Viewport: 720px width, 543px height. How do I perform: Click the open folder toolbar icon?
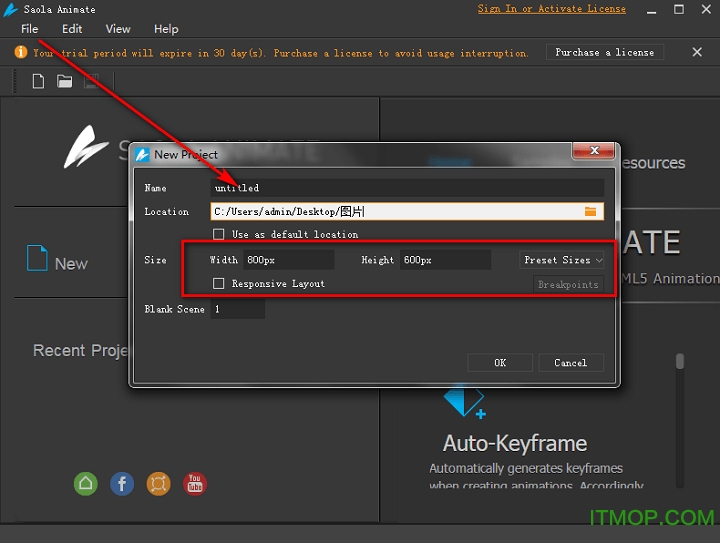[64, 82]
